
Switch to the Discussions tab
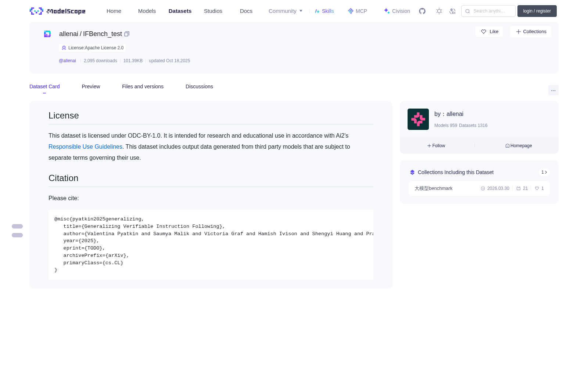point(199,86)
